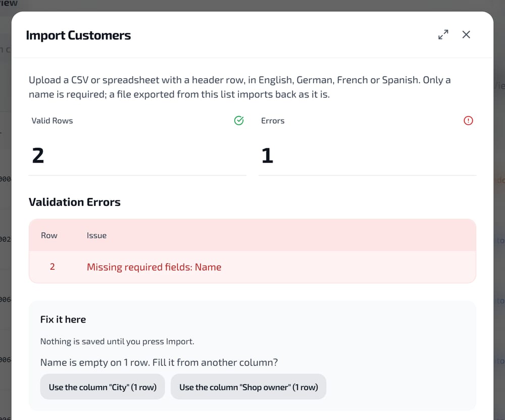Click the "Validation Errors" heading
The width and height of the screenshot is (505, 420).
(x=74, y=202)
